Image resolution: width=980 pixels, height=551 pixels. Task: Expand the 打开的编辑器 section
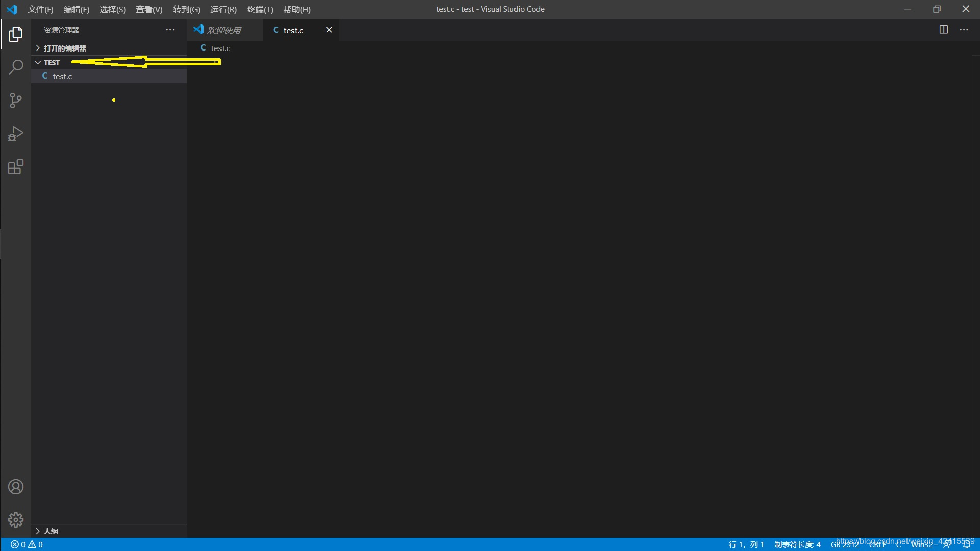(x=65, y=48)
